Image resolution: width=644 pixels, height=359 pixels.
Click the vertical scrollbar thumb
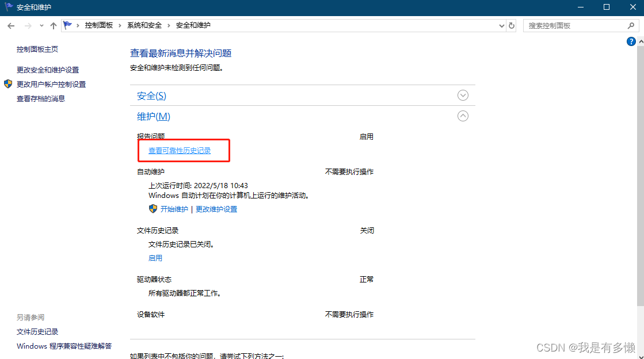tap(641, 175)
